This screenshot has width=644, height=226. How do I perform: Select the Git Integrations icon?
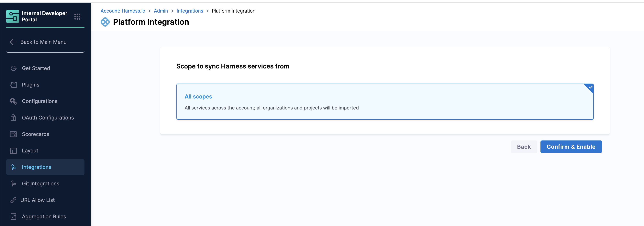point(14,184)
